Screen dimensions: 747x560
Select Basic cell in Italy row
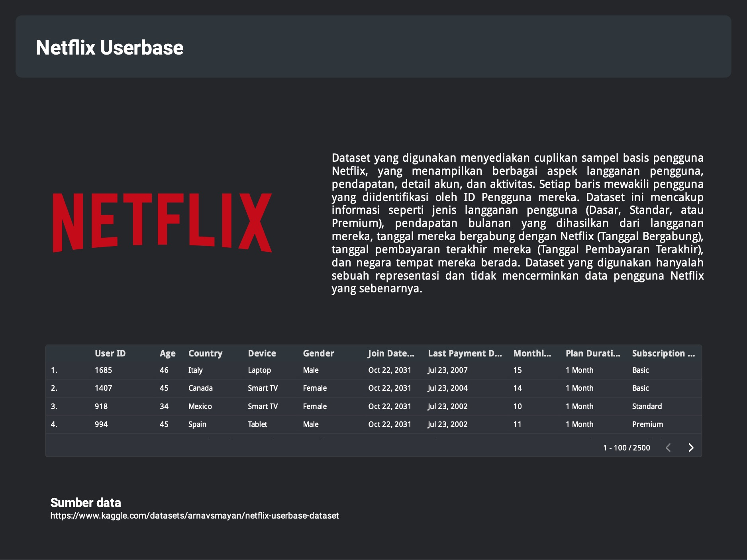point(640,370)
